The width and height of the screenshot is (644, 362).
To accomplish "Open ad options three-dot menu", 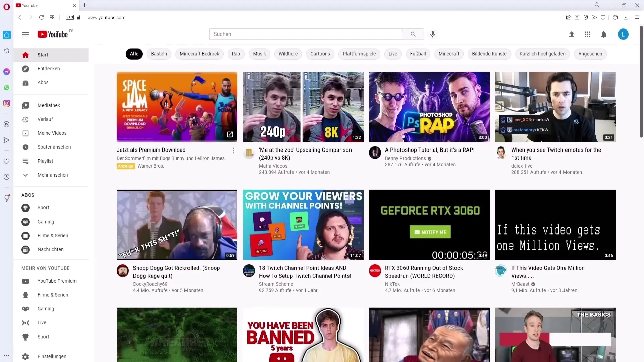I will coord(233,150).
